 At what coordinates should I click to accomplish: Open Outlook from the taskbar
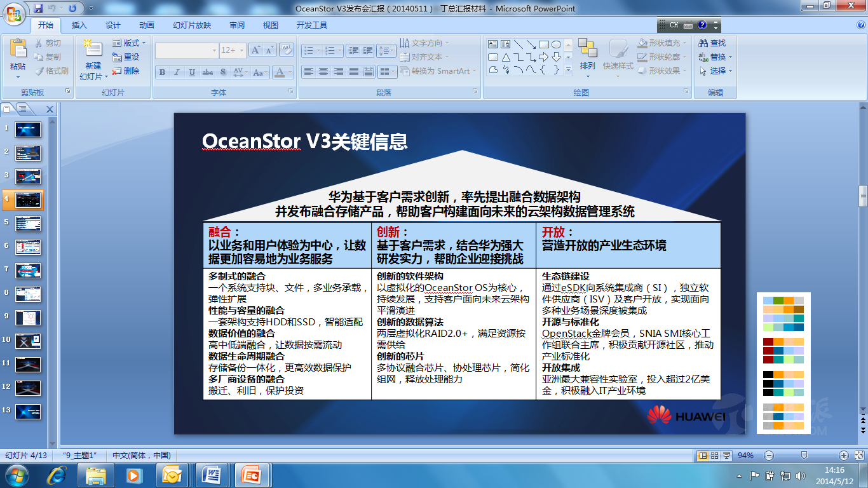point(172,475)
